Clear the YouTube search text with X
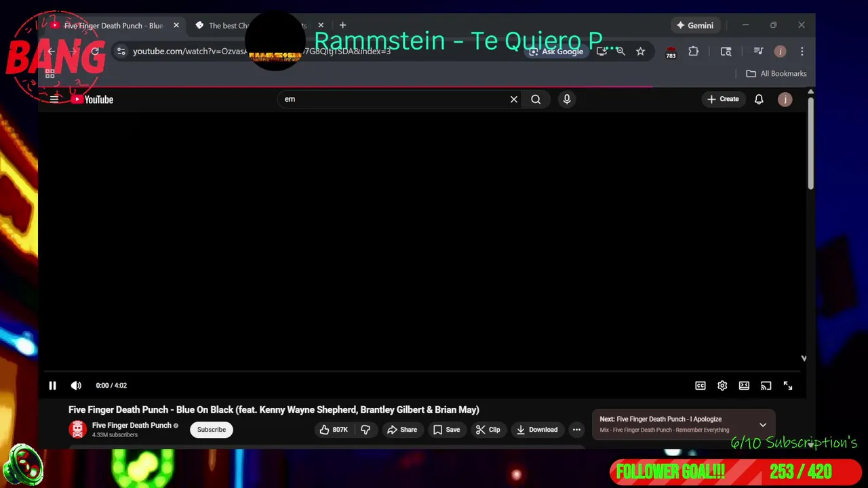 pyautogui.click(x=514, y=99)
